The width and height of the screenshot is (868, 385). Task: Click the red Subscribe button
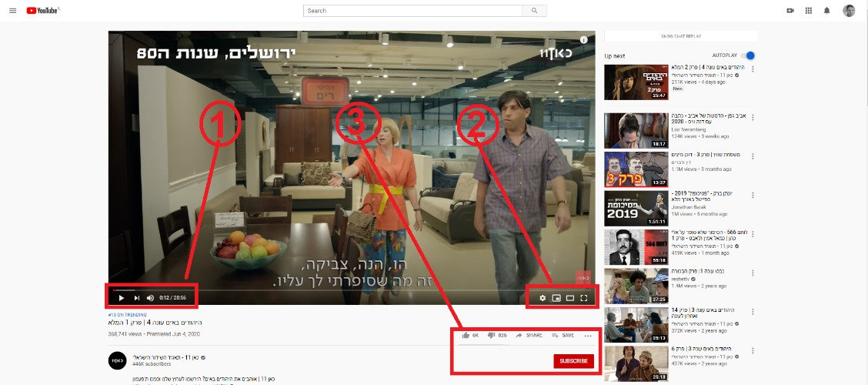pos(573,361)
